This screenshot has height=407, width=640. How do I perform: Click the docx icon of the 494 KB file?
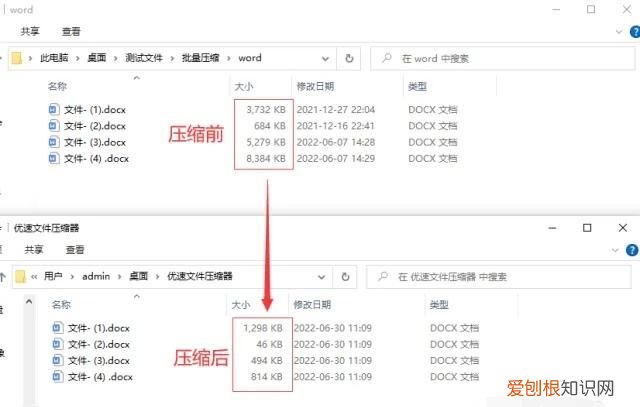pyautogui.click(x=58, y=360)
